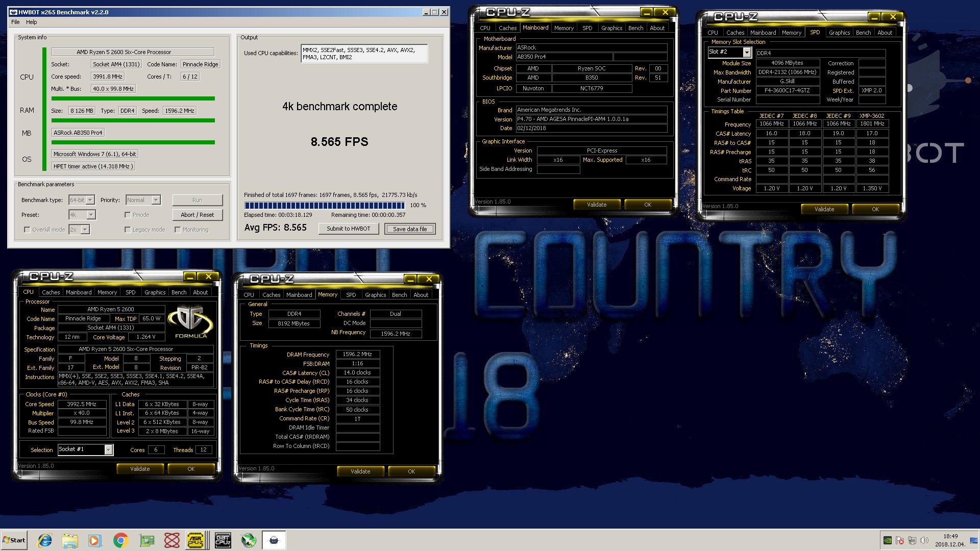The image size is (980, 551).
Task: Open the green circuit board taskbar app
Action: coord(146,540)
